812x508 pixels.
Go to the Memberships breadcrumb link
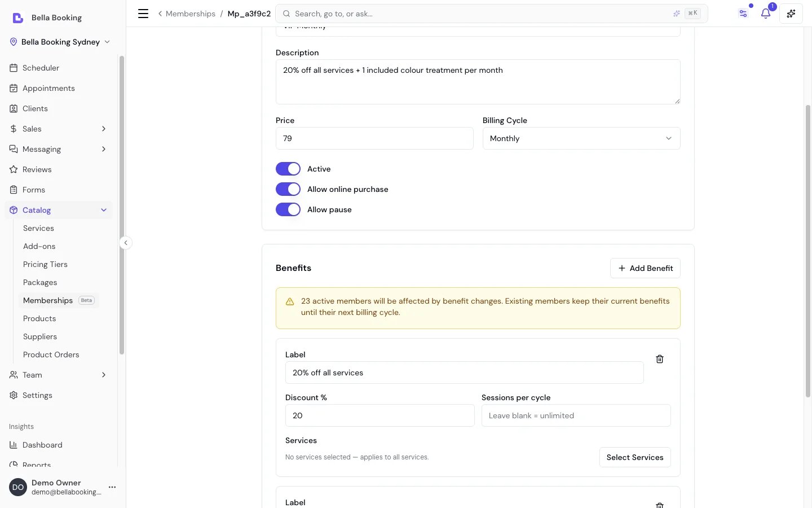191,14
